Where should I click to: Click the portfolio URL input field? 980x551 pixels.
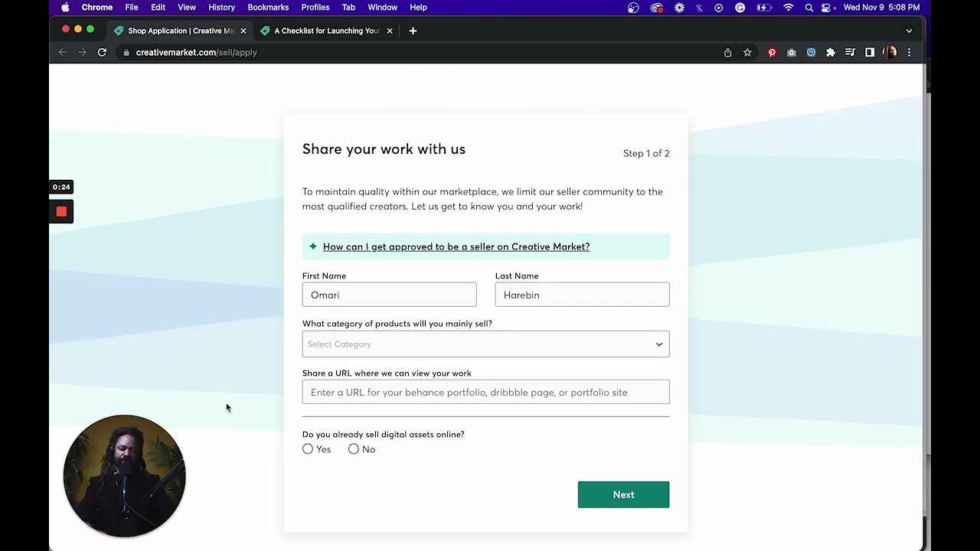coord(485,393)
